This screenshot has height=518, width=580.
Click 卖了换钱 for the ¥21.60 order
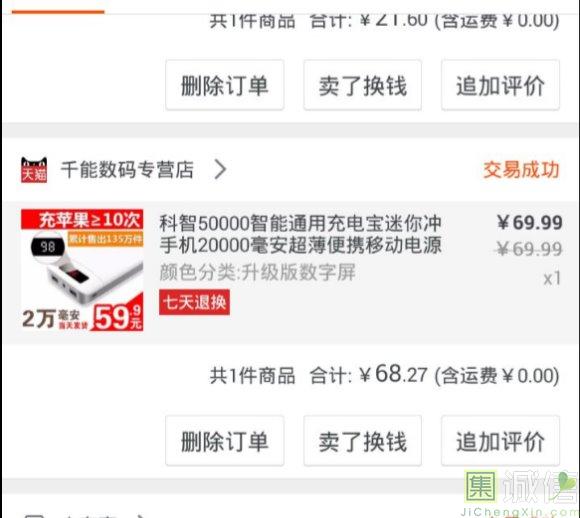click(x=362, y=85)
